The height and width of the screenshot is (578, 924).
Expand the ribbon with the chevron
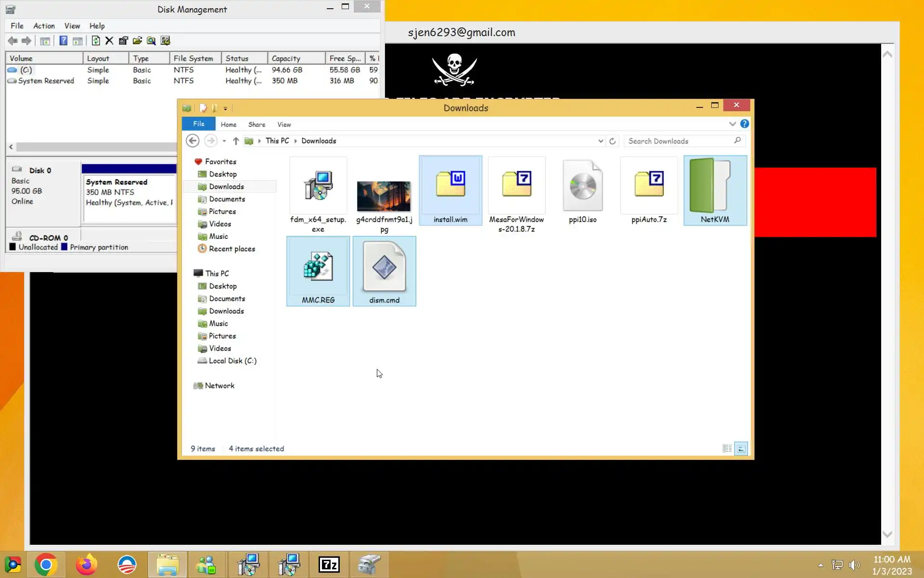coord(732,124)
